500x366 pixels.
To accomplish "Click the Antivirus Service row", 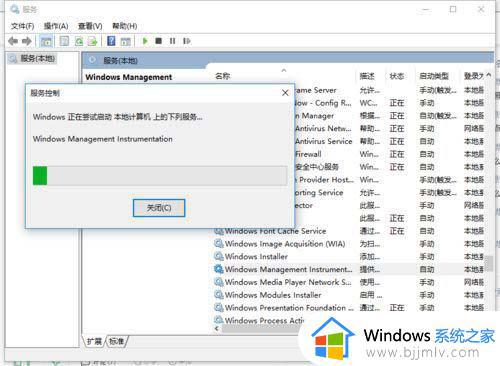I will click(x=390, y=141).
